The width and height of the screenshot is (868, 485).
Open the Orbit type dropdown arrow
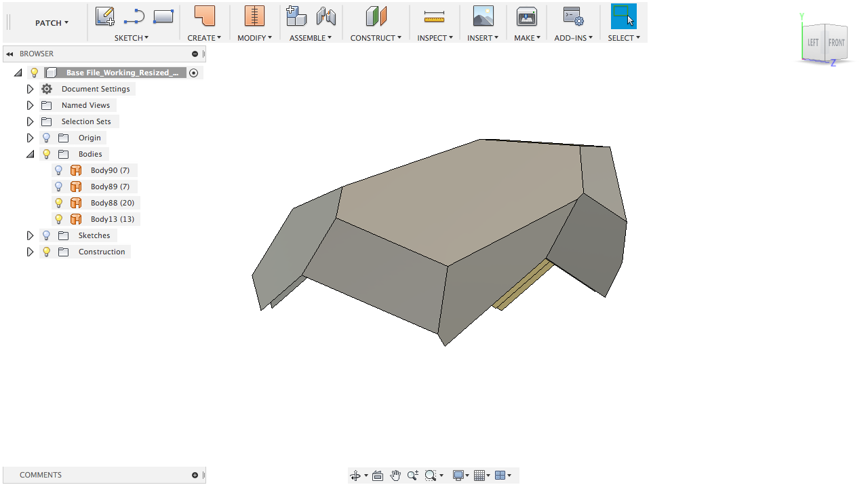point(366,476)
